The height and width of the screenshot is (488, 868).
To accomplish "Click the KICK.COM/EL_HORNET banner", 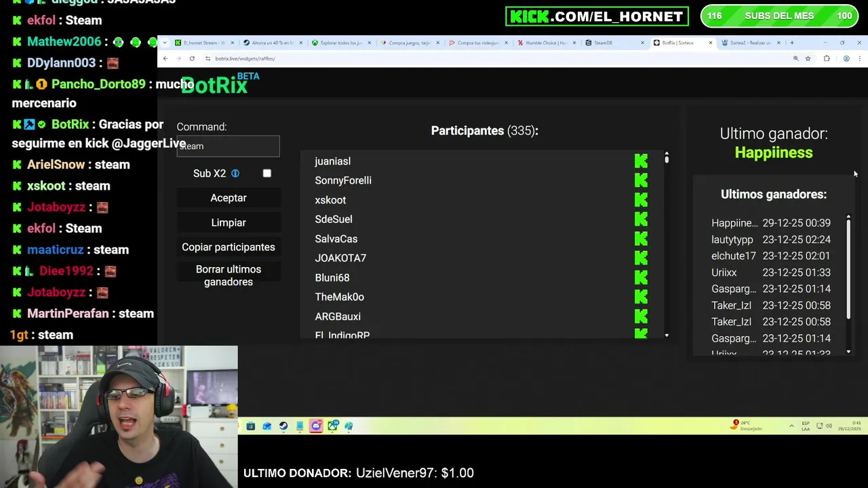I will 597,16.
